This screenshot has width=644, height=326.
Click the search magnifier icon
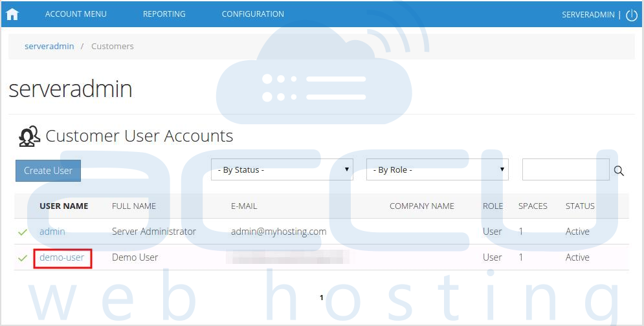click(x=619, y=171)
